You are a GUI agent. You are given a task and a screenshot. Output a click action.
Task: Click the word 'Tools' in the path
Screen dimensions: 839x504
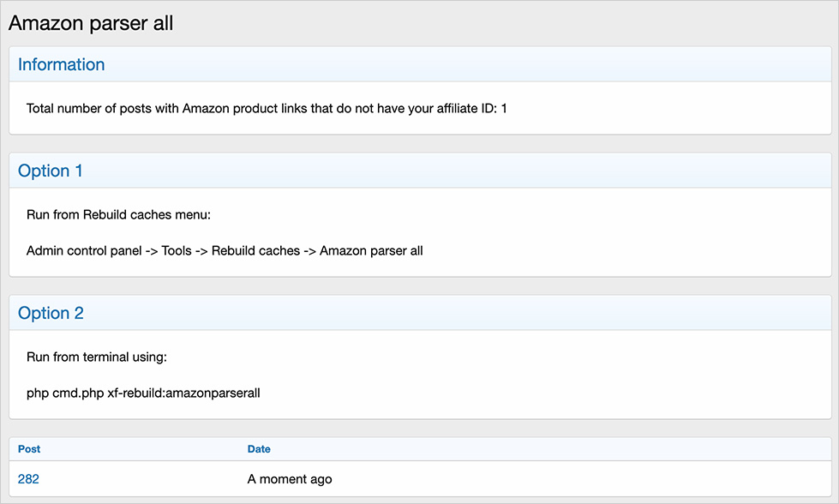pos(177,251)
